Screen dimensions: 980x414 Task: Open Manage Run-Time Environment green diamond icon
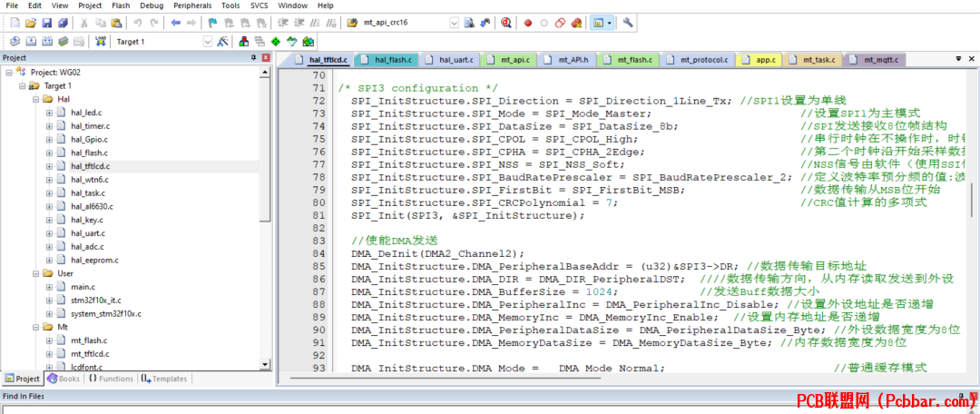pyautogui.click(x=276, y=42)
